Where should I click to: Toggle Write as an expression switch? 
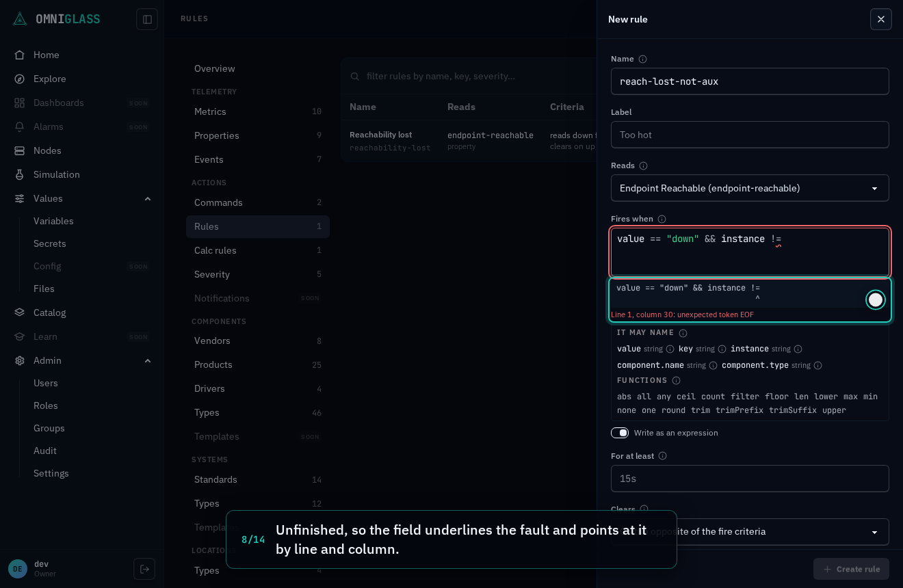coord(620,433)
